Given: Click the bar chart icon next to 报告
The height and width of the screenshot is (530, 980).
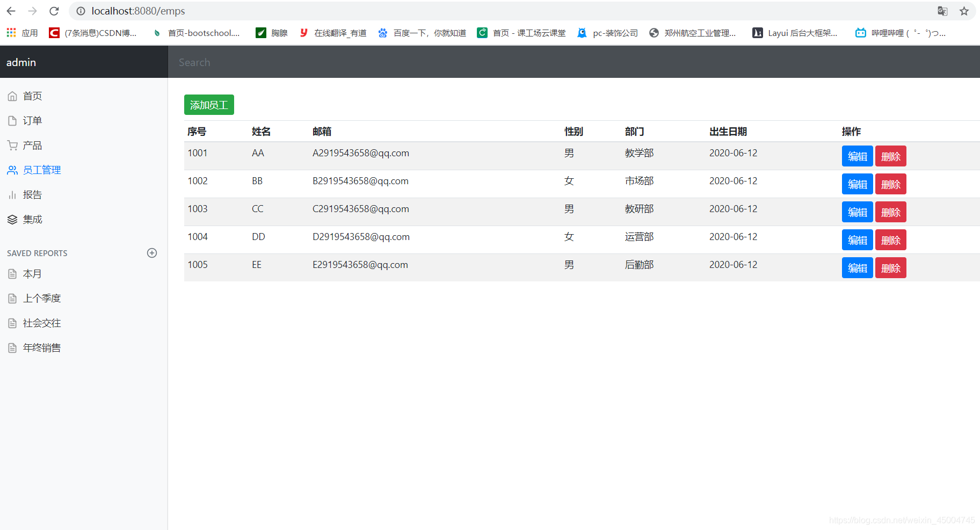Looking at the screenshot, I should click(x=12, y=194).
